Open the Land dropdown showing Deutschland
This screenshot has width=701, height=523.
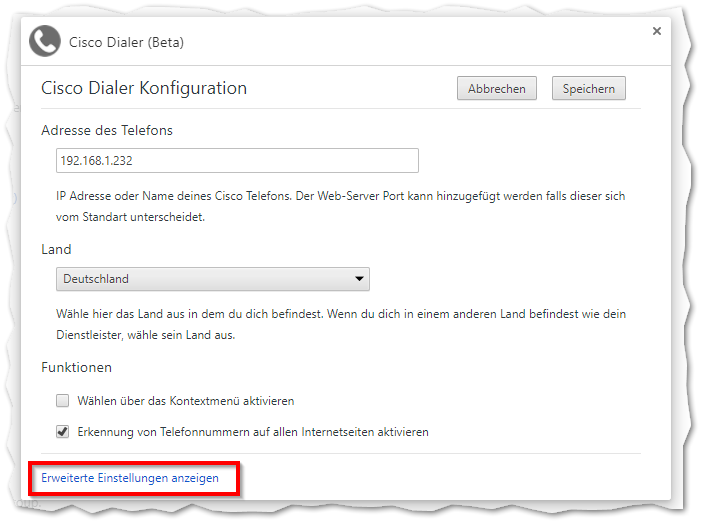tap(212, 279)
